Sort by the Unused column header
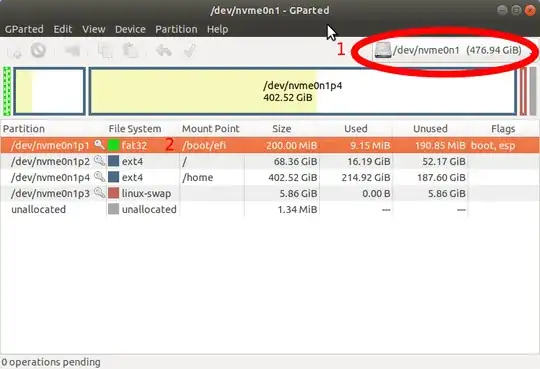 click(430, 129)
